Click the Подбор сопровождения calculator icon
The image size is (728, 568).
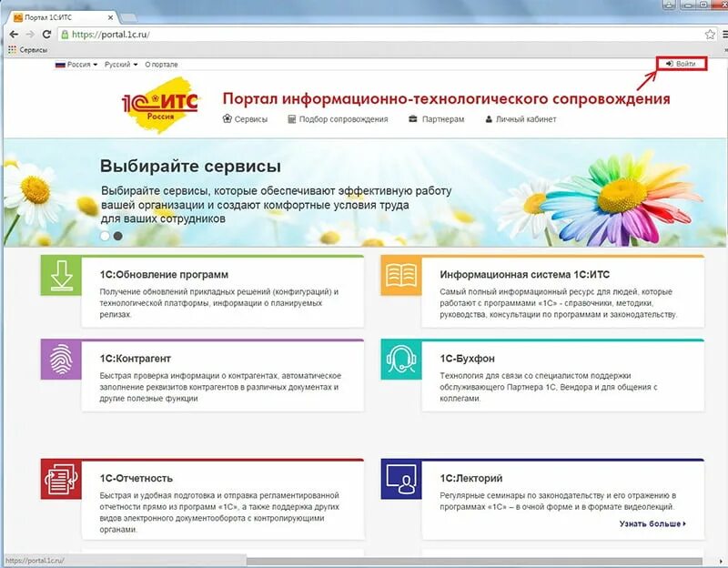(291, 119)
